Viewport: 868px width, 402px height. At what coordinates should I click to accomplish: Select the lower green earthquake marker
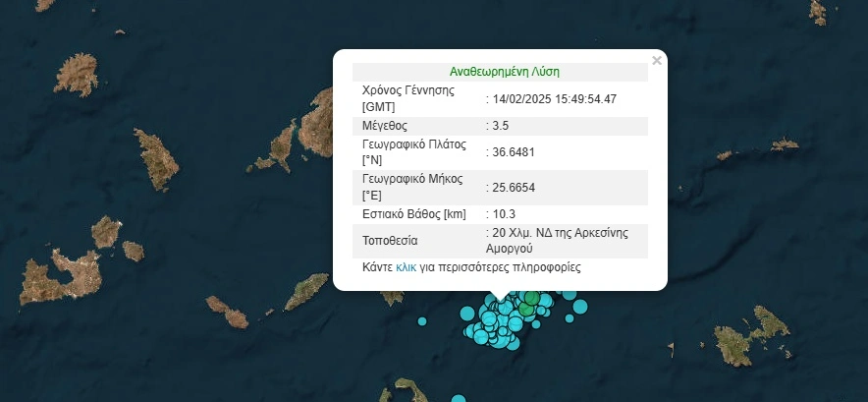pos(526,311)
